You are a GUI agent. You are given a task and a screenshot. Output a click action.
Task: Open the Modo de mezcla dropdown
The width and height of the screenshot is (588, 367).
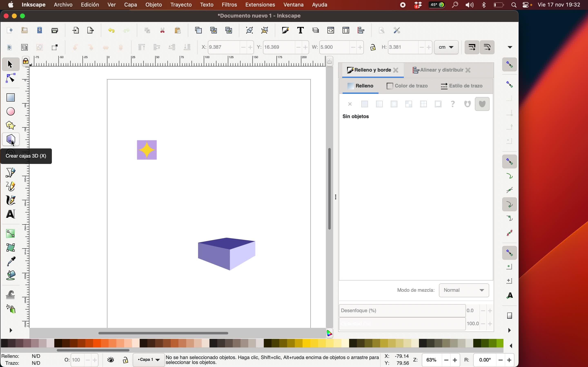click(464, 290)
